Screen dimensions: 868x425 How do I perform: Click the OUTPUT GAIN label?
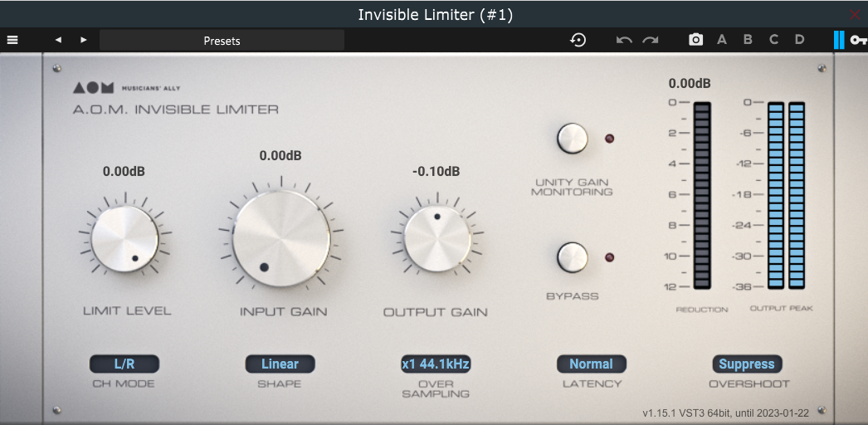[436, 313]
